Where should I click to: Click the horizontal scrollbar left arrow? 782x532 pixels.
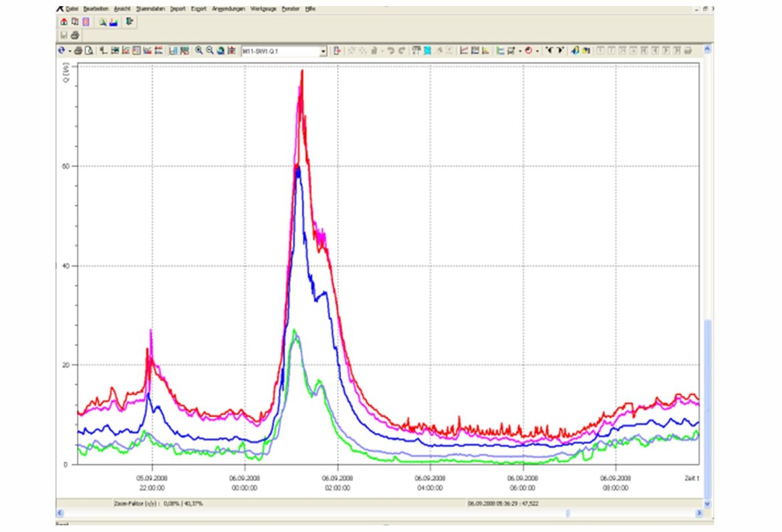(60, 513)
